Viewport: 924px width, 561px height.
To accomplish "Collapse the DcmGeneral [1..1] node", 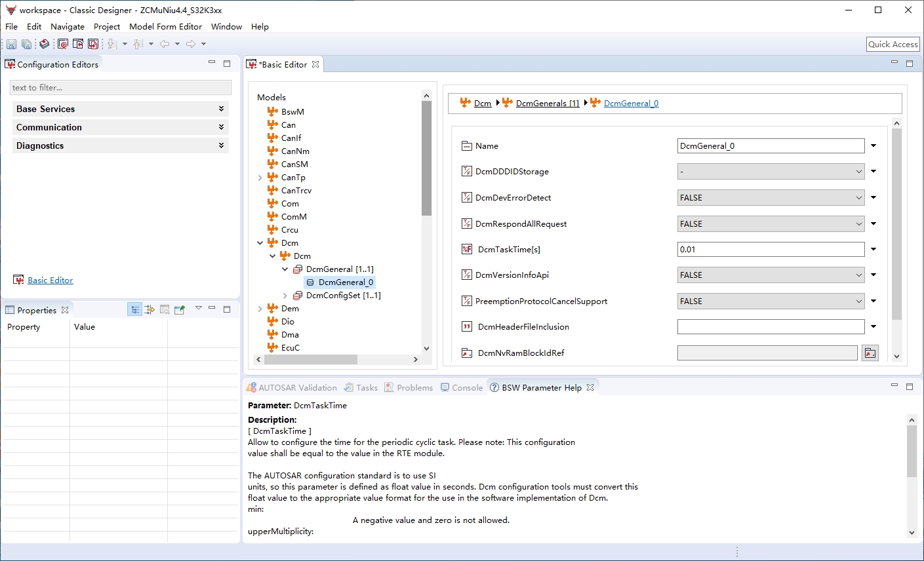I will 285,269.
